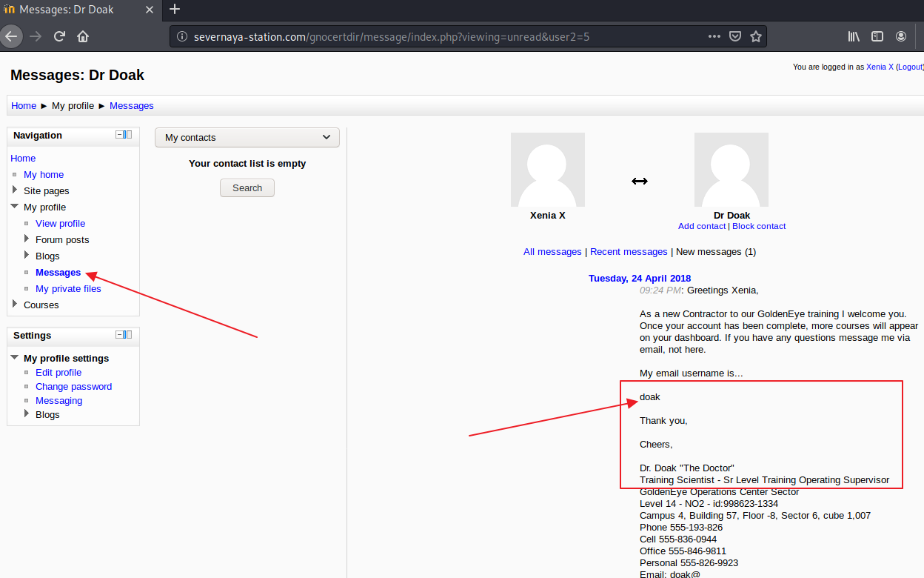This screenshot has height=578, width=924.
Task: Expand Blogs under My profile
Action: (x=27, y=256)
